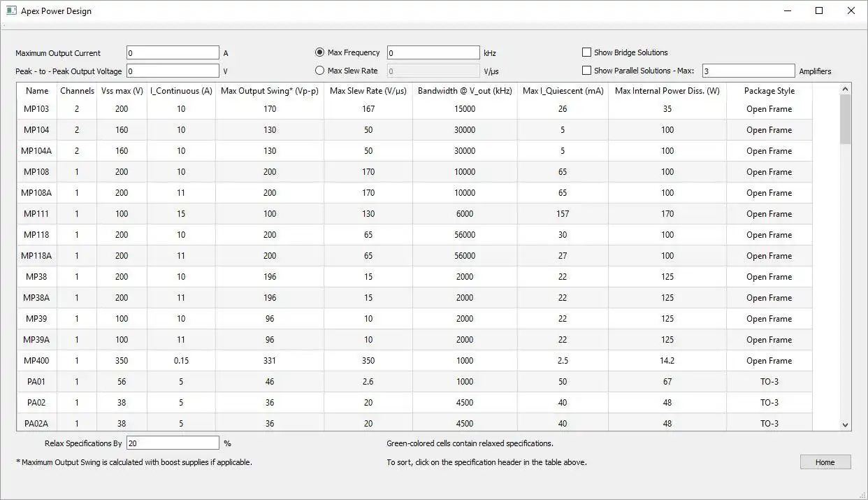Enable Show Bridge Solutions checkbox
The height and width of the screenshot is (500, 868).
pos(586,52)
